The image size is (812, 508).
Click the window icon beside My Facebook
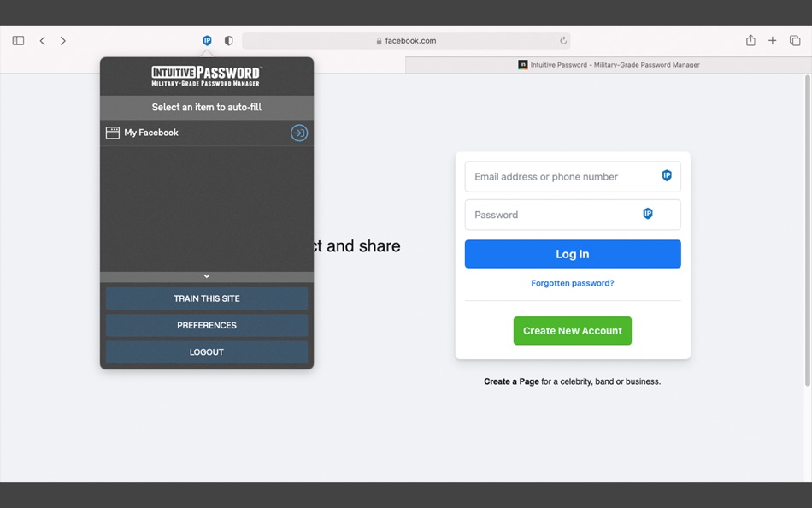(x=112, y=133)
